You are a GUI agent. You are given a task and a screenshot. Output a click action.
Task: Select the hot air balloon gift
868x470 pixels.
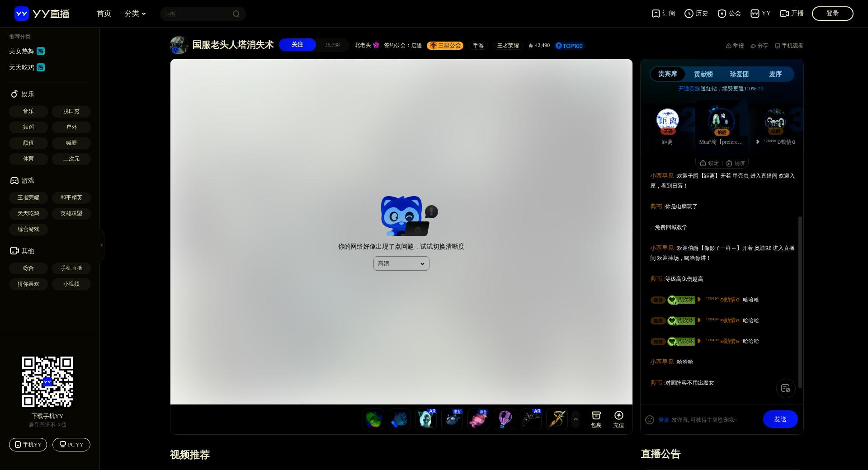(x=505, y=419)
